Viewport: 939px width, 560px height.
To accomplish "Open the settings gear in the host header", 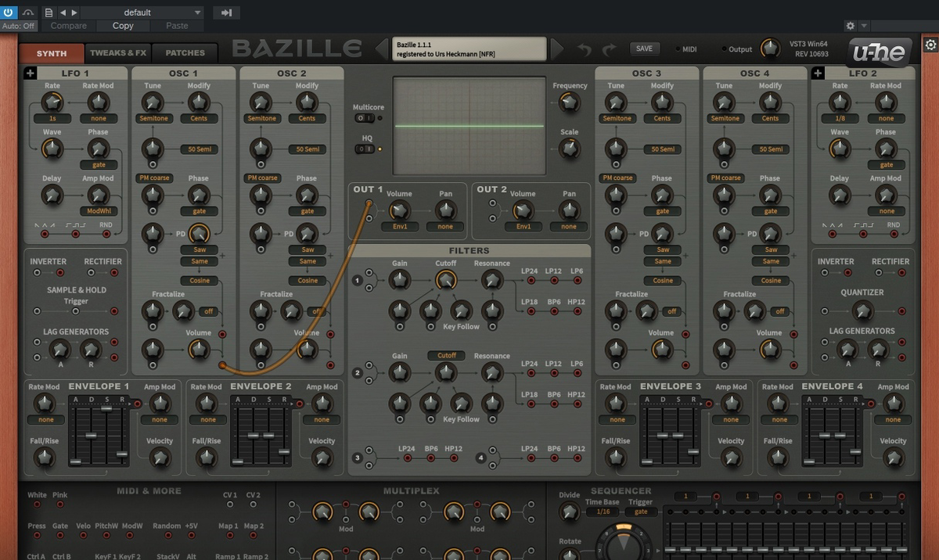I will click(x=851, y=26).
